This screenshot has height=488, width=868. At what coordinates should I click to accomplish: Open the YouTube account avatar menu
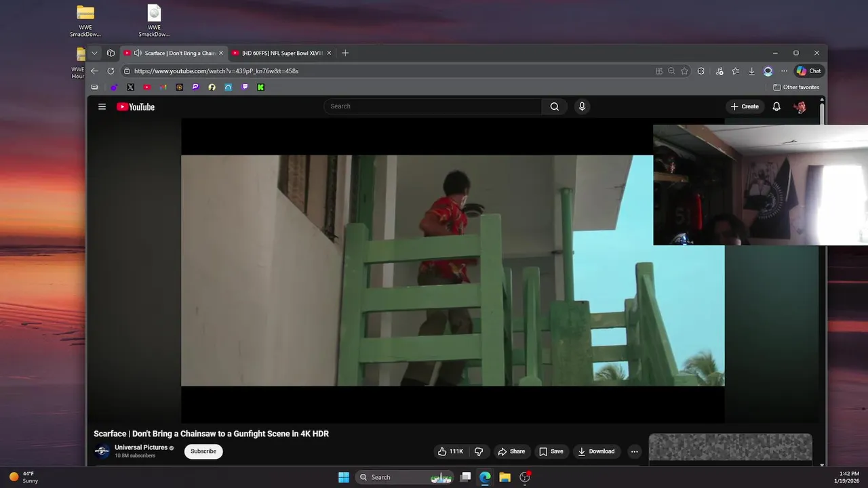point(800,106)
